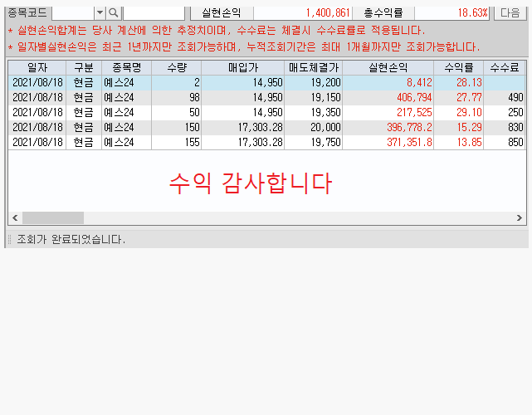The height and width of the screenshot is (415, 532).
Task: Click the 수수료 column header
Action: [504, 68]
